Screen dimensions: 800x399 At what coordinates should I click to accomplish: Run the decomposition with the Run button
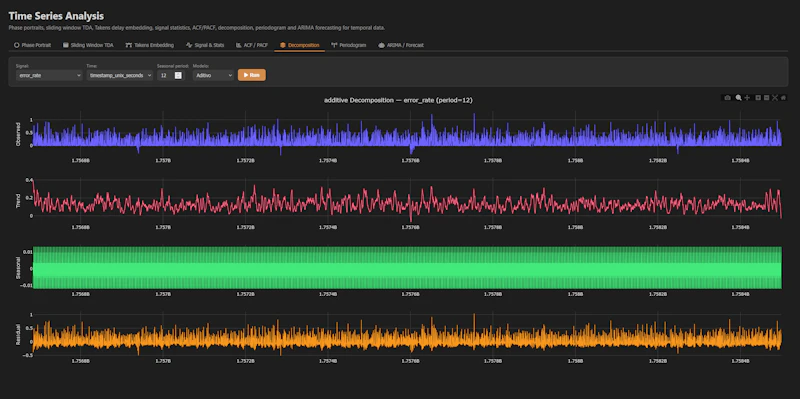pyautogui.click(x=252, y=75)
